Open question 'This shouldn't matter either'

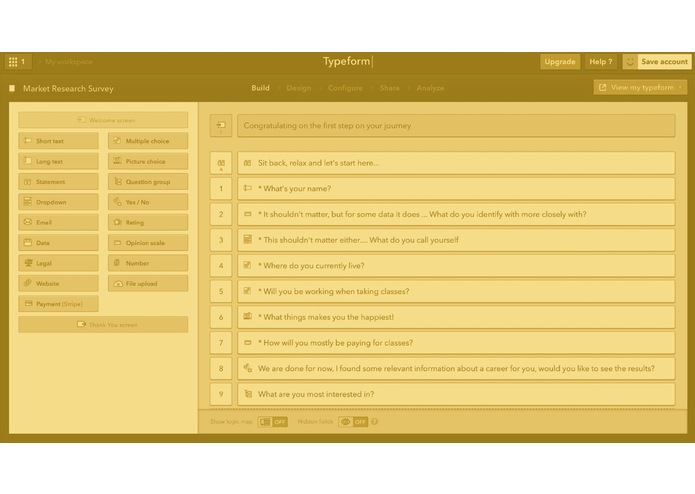456,240
